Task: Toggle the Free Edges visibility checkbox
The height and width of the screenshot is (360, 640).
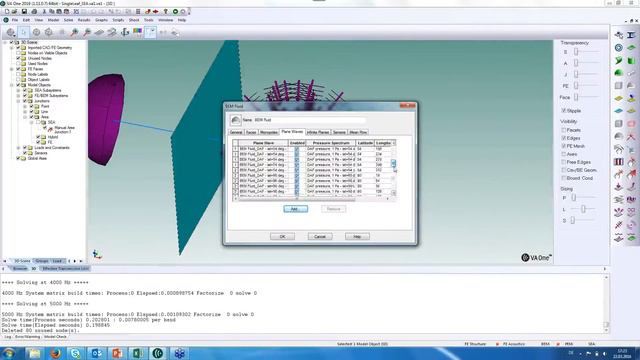Action: (564, 162)
